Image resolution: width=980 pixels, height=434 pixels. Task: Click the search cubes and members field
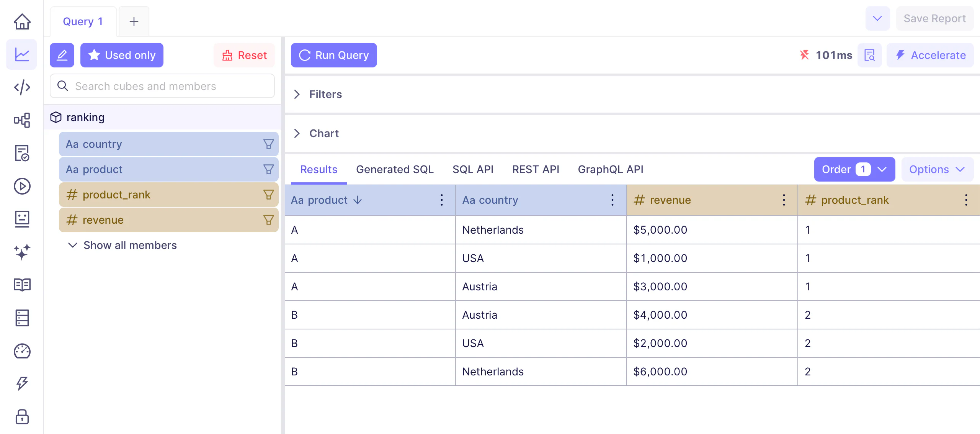click(x=162, y=86)
